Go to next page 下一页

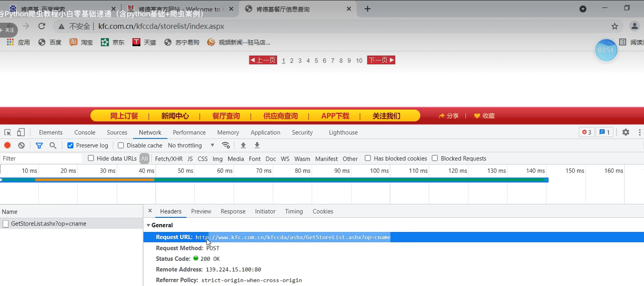[381, 60]
